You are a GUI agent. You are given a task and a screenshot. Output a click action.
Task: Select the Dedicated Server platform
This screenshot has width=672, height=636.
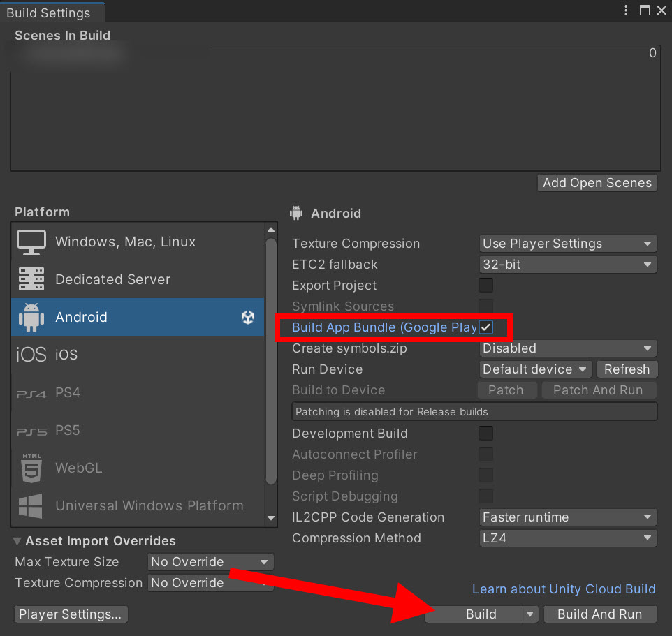pos(138,279)
